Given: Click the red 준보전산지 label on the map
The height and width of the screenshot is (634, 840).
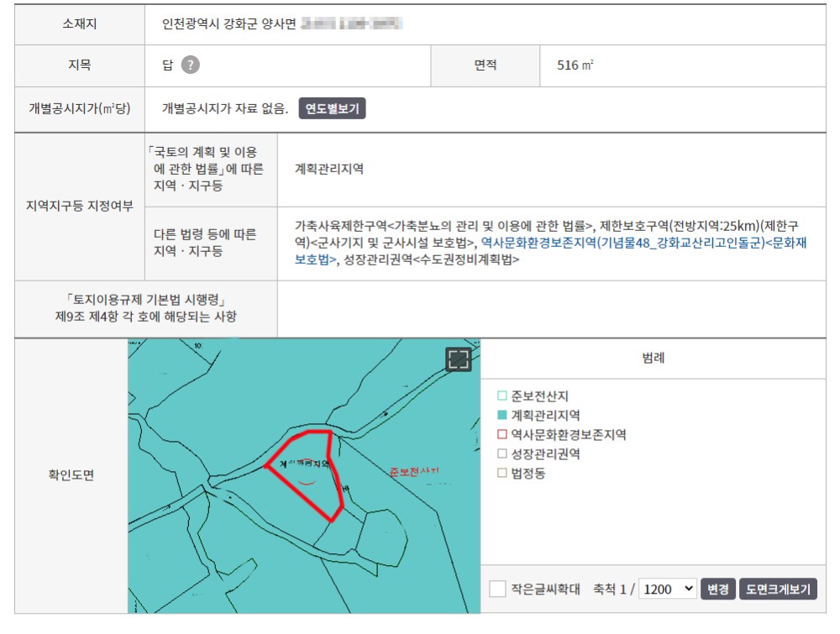Looking at the screenshot, I should tap(414, 473).
